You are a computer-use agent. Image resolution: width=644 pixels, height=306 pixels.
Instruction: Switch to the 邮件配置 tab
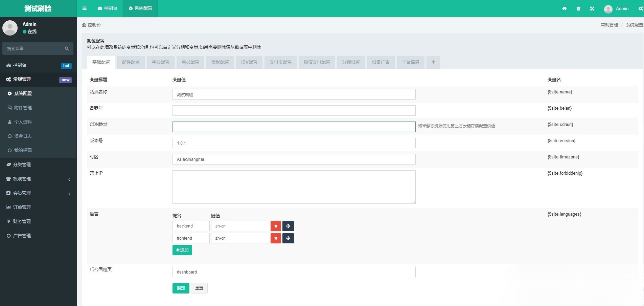[131, 62]
